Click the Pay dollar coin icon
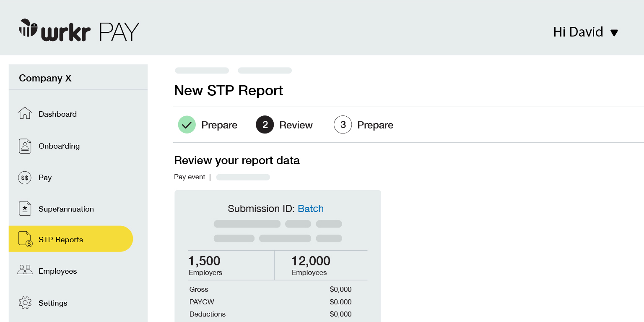Screen dimensions: 644x322 (25, 178)
